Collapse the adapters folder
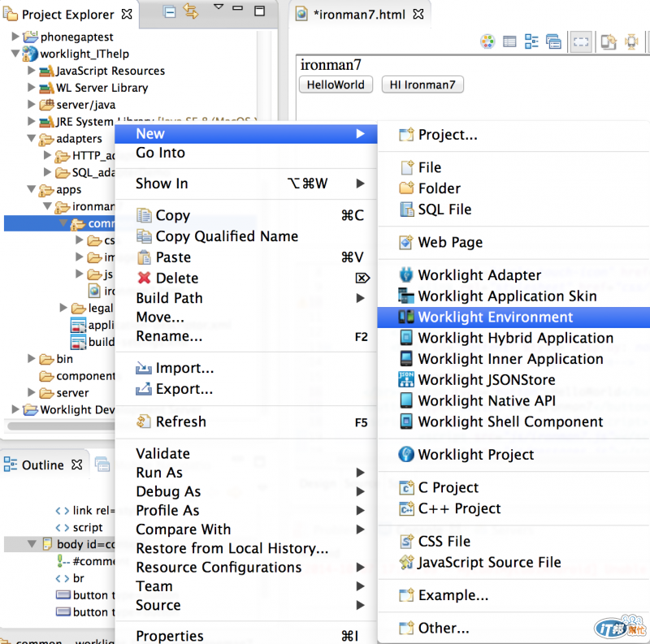Viewport: 650px width, 644px height. click(x=32, y=138)
